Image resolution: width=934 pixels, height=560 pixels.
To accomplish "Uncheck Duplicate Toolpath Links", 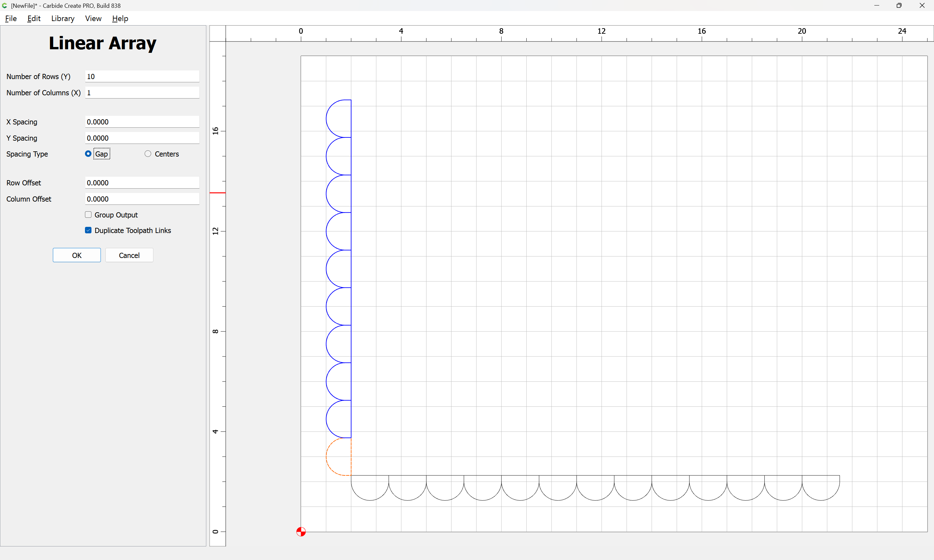I will click(x=88, y=230).
